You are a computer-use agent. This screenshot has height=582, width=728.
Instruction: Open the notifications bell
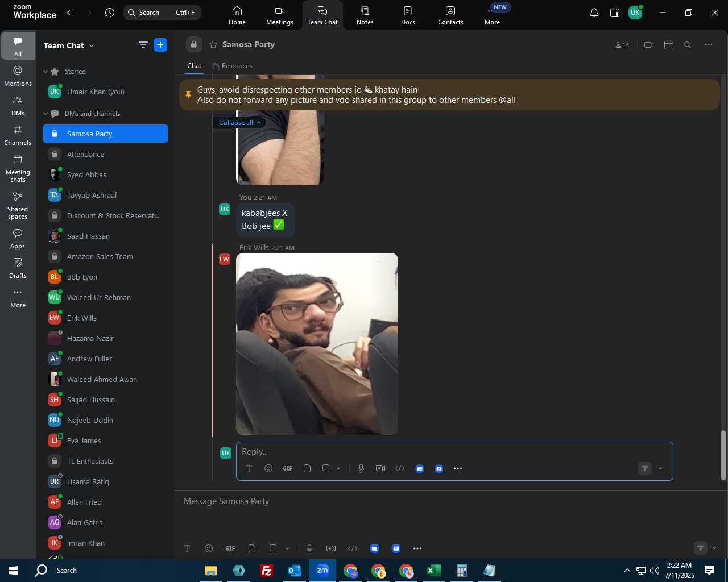pyautogui.click(x=594, y=13)
